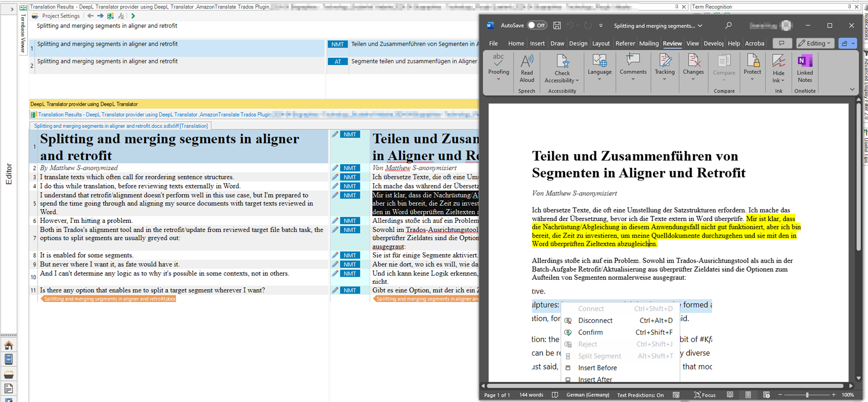This screenshot has height=402, width=868.
Task: Switch to the Home tab in Word
Action: [x=516, y=43]
